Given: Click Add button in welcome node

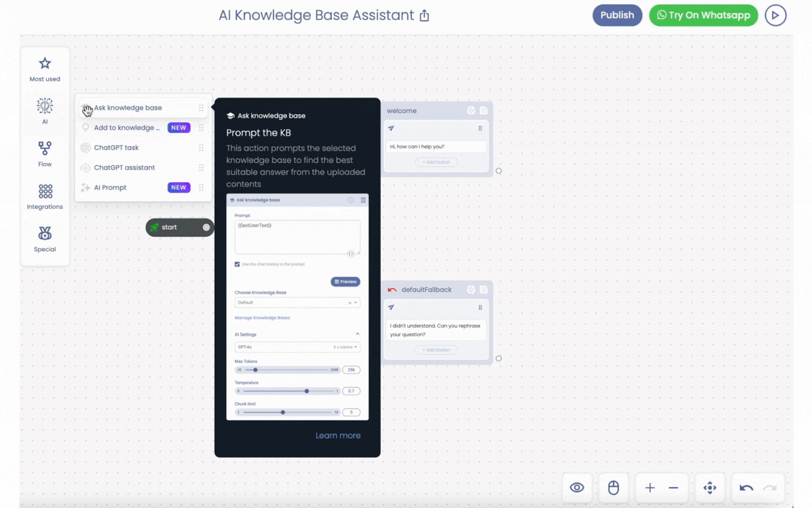Looking at the screenshot, I should (436, 162).
